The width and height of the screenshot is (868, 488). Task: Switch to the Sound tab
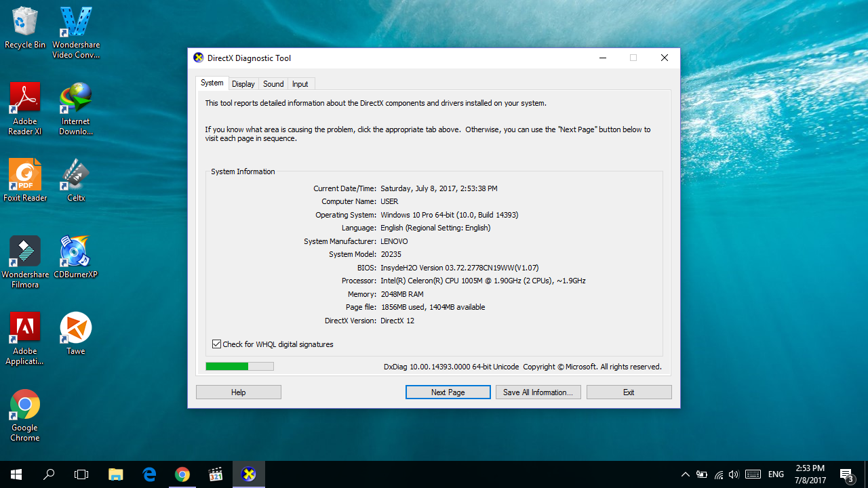coord(273,84)
